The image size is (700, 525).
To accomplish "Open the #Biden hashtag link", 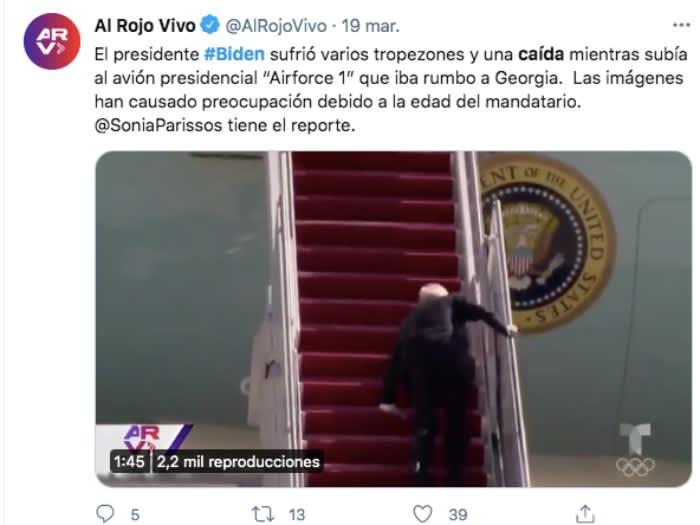I will pos(234,54).
